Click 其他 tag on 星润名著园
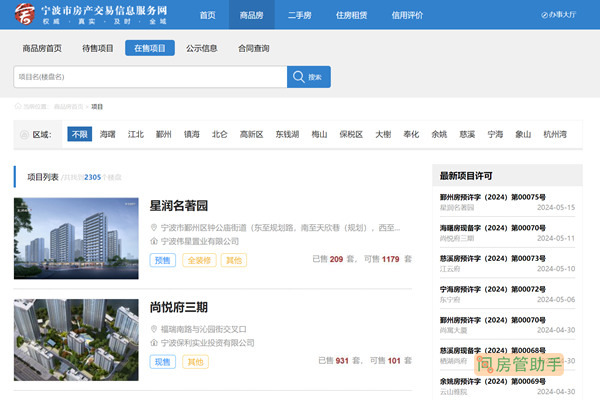Screen dimensions: 600x400 [234, 260]
